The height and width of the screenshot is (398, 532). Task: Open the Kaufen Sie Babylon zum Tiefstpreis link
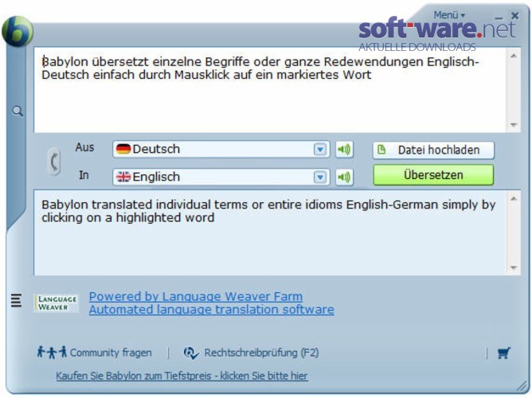click(182, 376)
